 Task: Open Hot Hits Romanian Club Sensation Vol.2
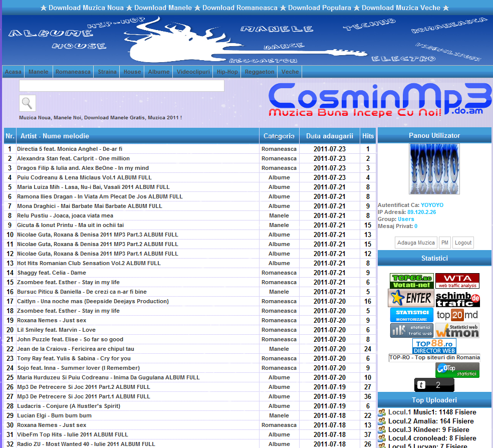coord(89,263)
